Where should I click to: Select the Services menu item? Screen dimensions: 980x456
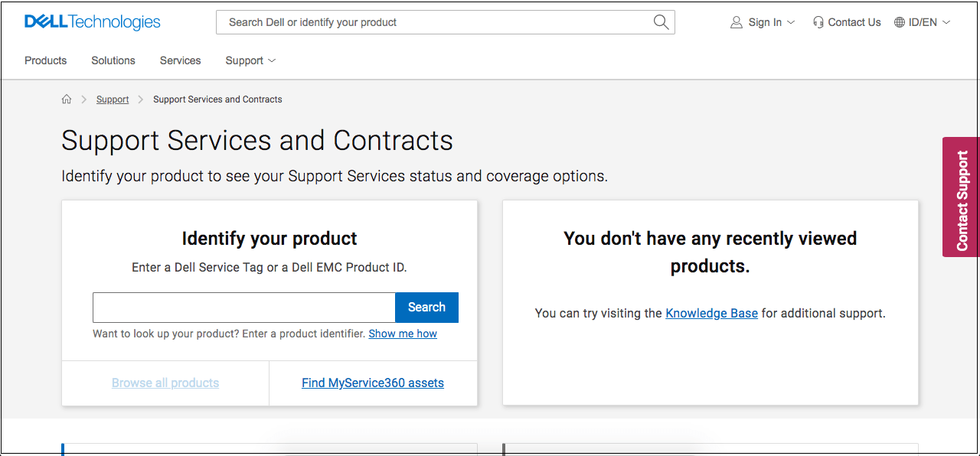pos(180,60)
